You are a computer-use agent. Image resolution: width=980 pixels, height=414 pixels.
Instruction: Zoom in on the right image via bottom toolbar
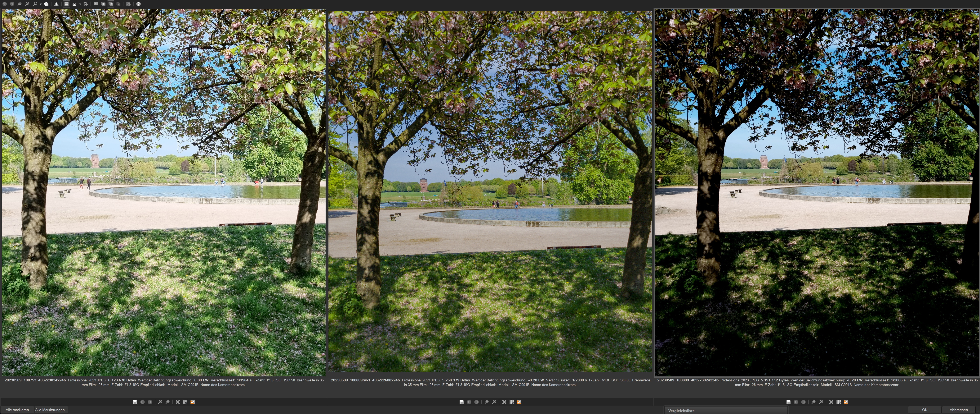(813, 402)
